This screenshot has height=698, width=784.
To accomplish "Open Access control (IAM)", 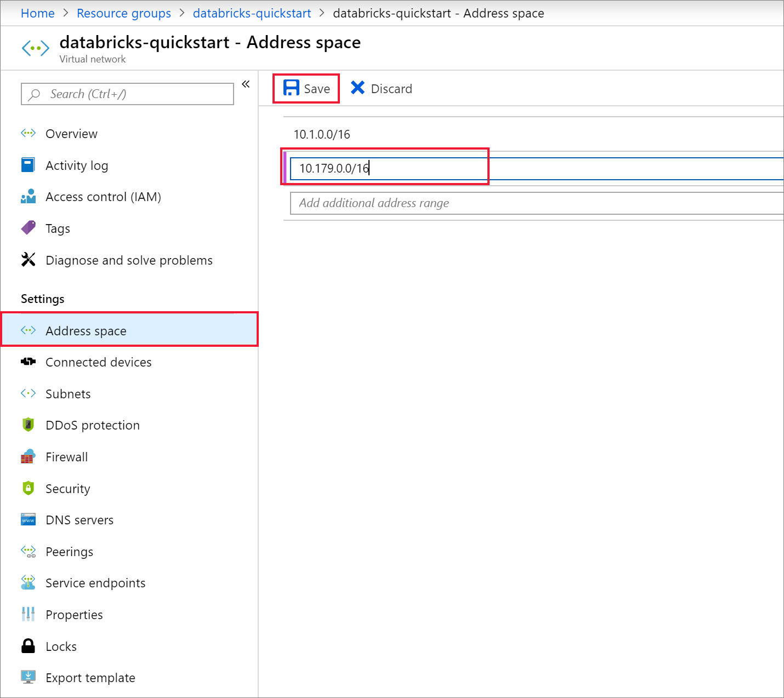I will 28,197.
